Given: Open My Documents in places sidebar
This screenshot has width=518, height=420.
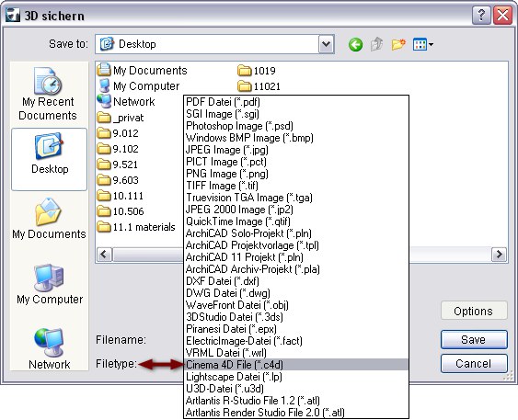Looking at the screenshot, I should click(x=49, y=219).
